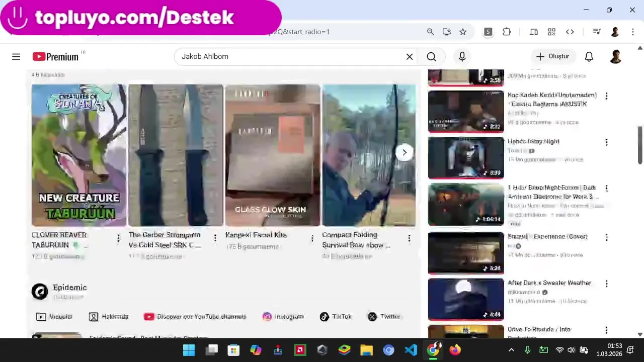Open the Experience (Cover) 3:26 thumbnail
Screen dimensions: 644x362
[466, 253]
